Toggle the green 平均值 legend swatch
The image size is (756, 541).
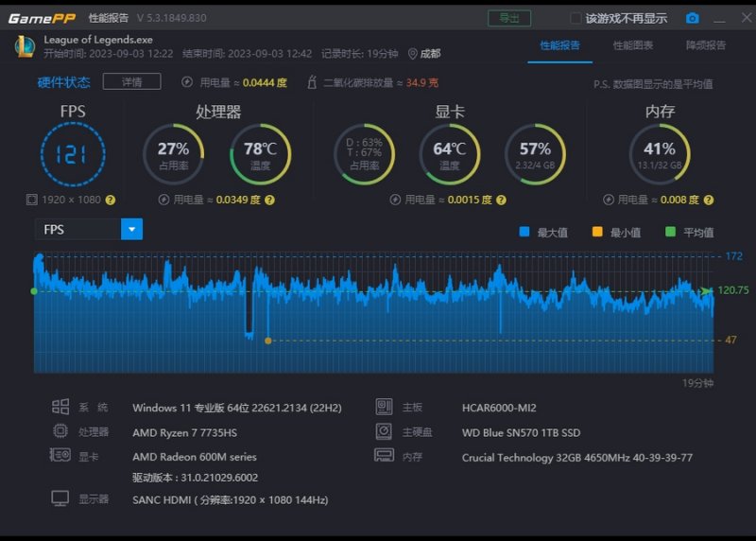tap(670, 232)
